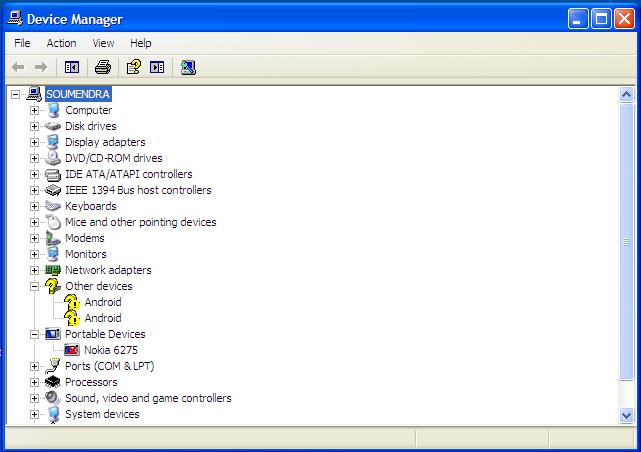Click the IDE ATA/ATAPI controllers icon
Screen dimensions: 641x452
tap(53, 175)
